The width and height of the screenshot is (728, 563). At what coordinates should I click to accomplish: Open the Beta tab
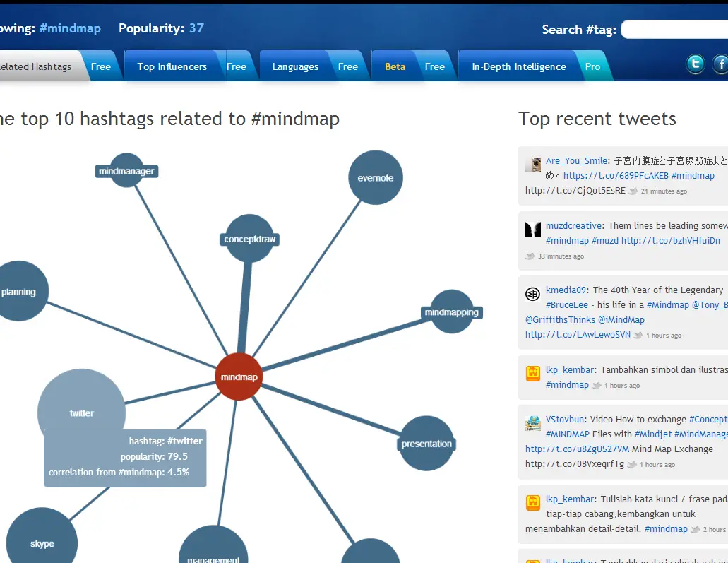[395, 66]
